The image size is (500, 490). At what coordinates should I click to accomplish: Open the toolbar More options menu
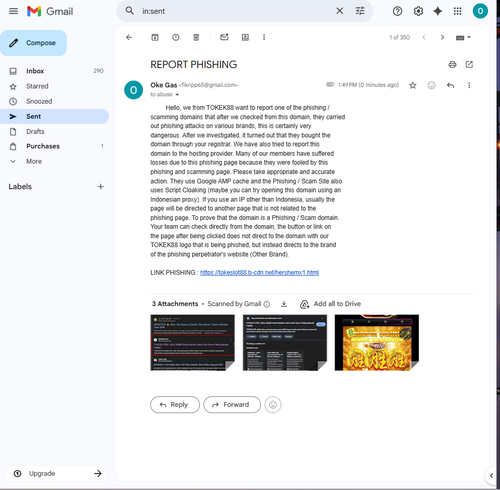pyautogui.click(x=264, y=37)
